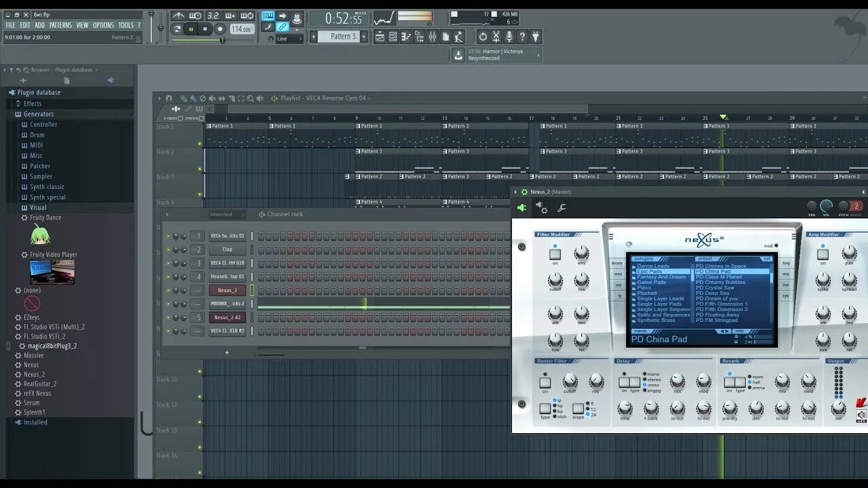Open Nexus_2 wrench settings icon
This screenshot has height=488, width=868.
[x=561, y=208]
